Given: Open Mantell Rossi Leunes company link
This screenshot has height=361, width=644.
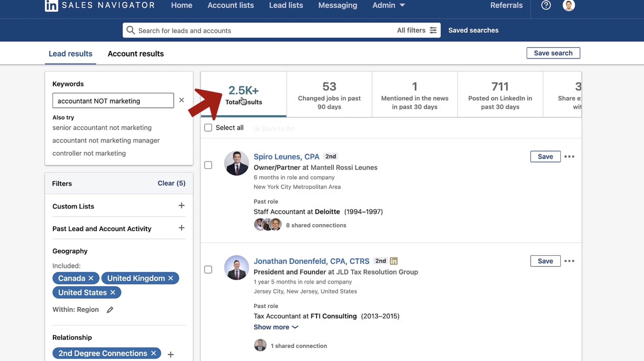Looking at the screenshot, I should tap(344, 167).
